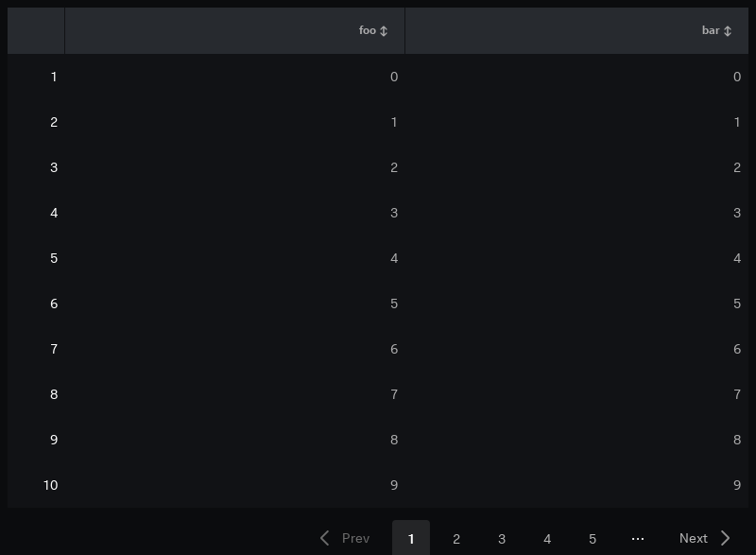Click the bar cell showing 7
The width and height of the screenshot is (756, 555).
click(737, 394)
